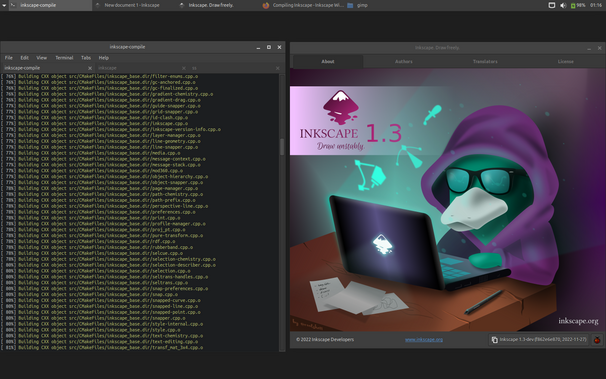Click the bug report icon in About dialog
606x379 pixels.
click(597, 340)
